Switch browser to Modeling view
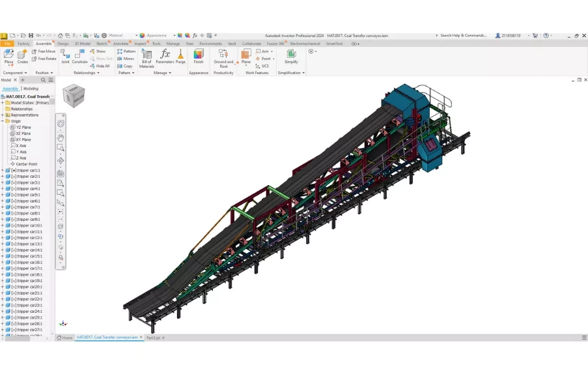588x391 pixels. (x=31, y=89)
